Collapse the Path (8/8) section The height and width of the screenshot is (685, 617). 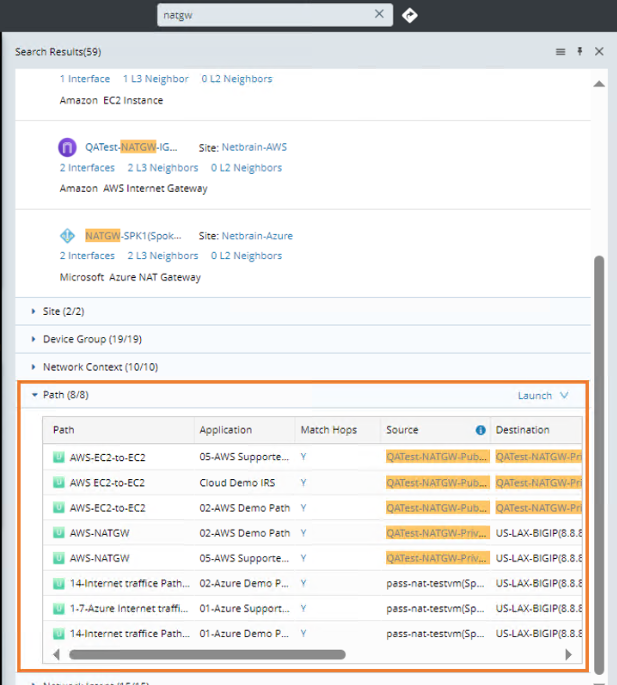tap(34, 395)
